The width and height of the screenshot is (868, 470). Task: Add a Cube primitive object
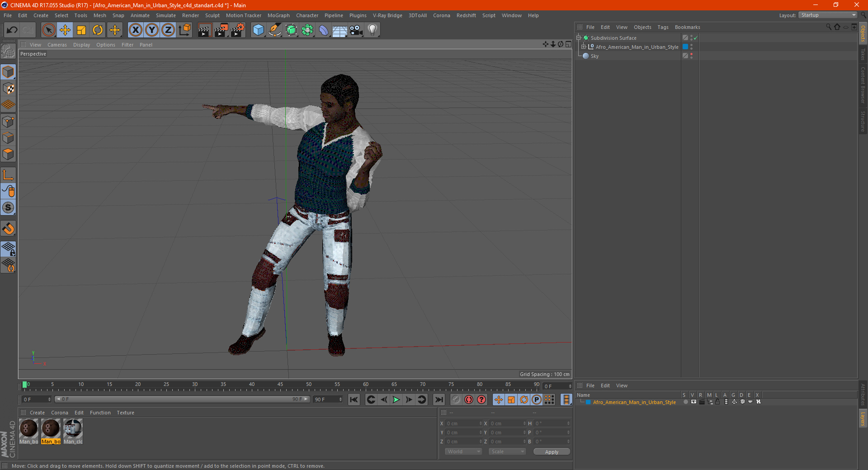pyautogui.click(x=258, y=30)
